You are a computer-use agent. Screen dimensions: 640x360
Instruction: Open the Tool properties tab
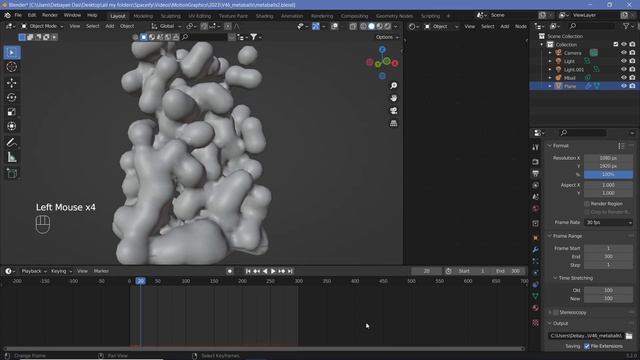point(536,147)
